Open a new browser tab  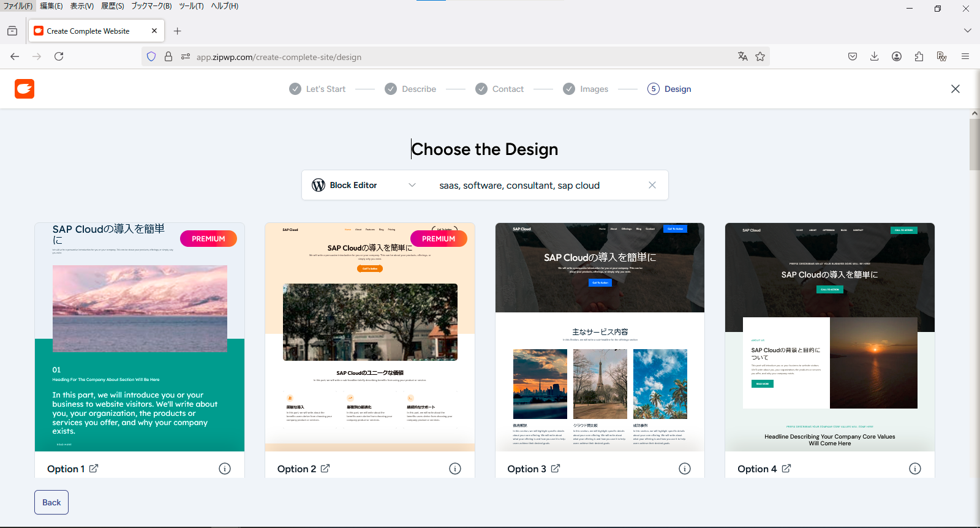coord(178,31)
